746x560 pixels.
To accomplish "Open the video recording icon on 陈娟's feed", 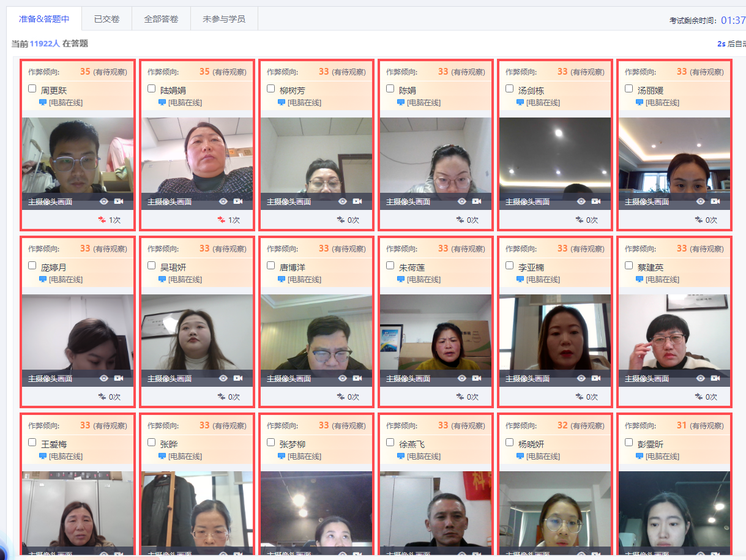I will coord(477,201).
